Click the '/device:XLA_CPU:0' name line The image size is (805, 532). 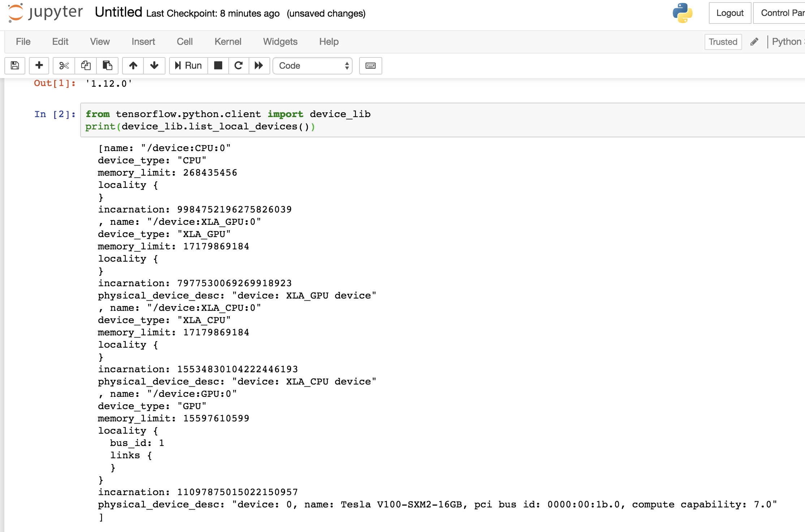pos(179,308)
